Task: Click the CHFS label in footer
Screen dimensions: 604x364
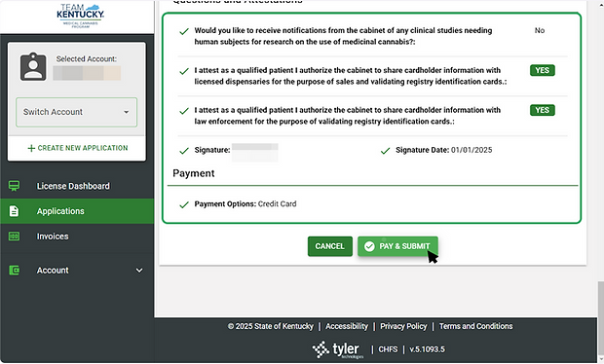Action: click(x=388, y=349)
